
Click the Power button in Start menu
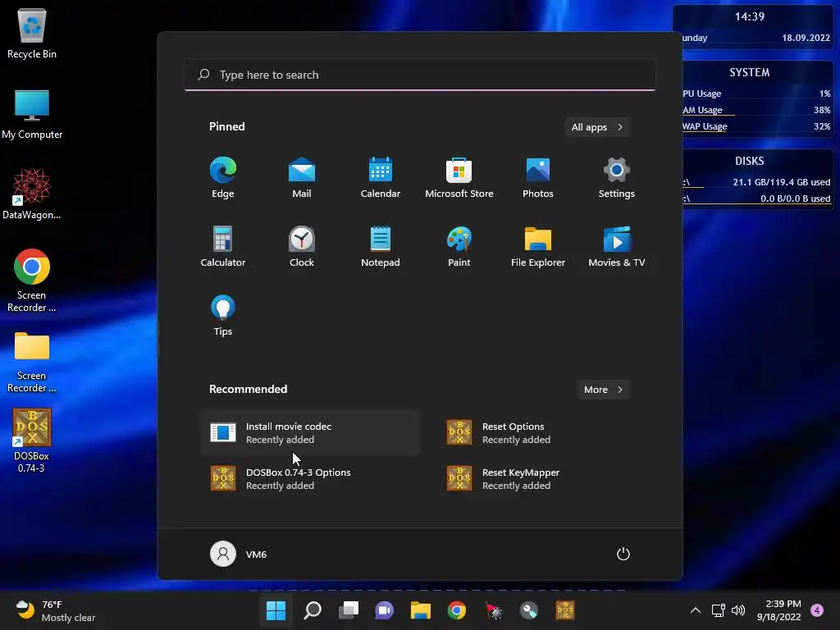[x=623, y=554]
